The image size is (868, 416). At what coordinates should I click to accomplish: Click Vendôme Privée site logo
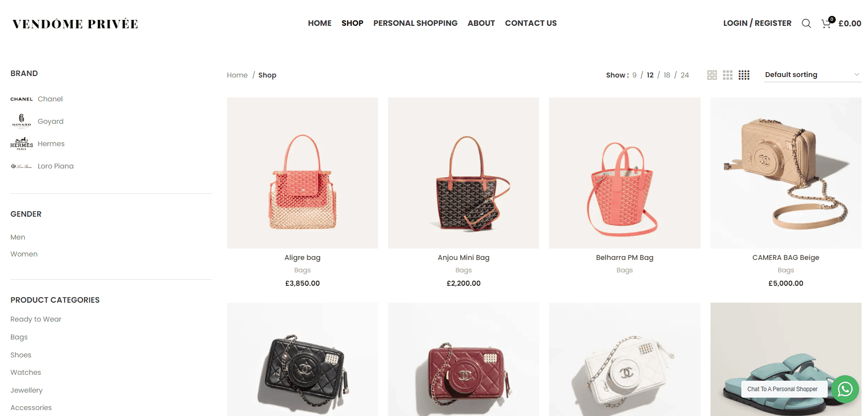point(76,24)
